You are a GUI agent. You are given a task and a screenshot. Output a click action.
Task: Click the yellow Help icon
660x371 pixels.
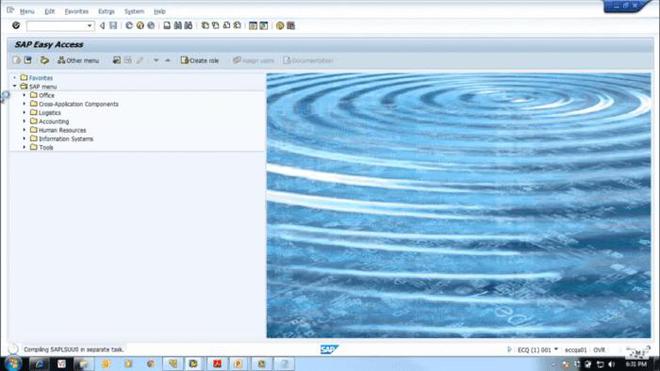pyautogui.click(x=280, y=26)
